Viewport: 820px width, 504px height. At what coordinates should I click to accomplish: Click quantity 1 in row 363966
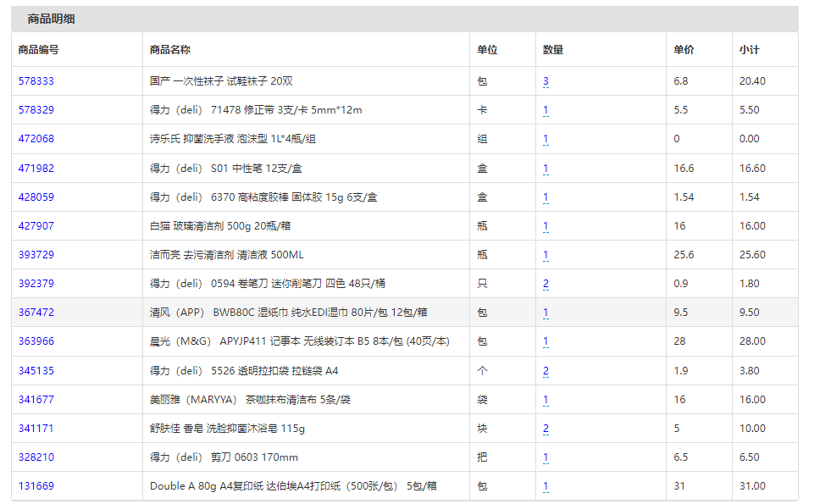(546, 341)
